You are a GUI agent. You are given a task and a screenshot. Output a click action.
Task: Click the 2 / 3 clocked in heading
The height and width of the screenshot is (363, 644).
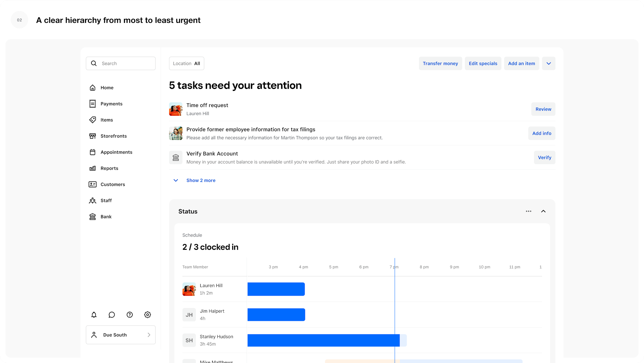click(210, 247)
